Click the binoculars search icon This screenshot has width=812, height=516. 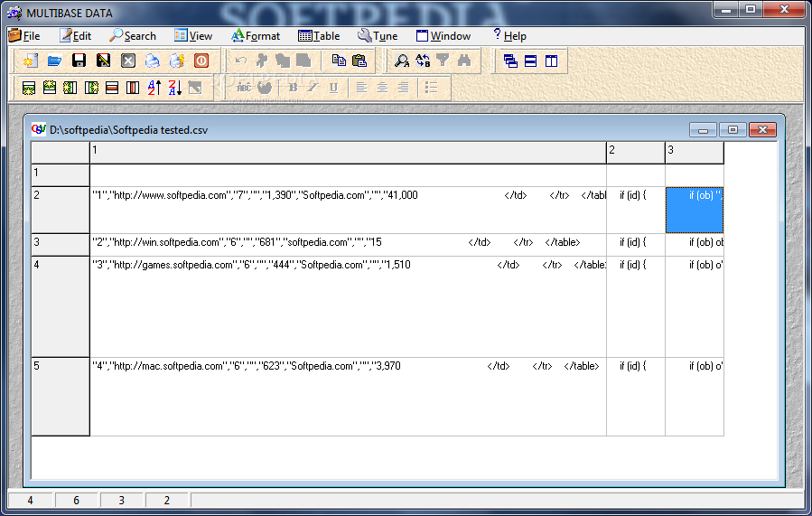tap(464, 61)
